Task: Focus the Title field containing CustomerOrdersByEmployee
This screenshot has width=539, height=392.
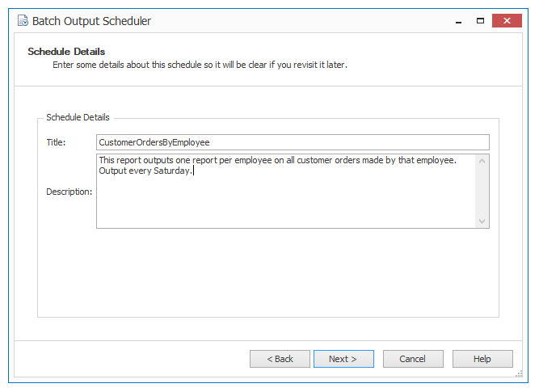Action: tap(293, 142)
